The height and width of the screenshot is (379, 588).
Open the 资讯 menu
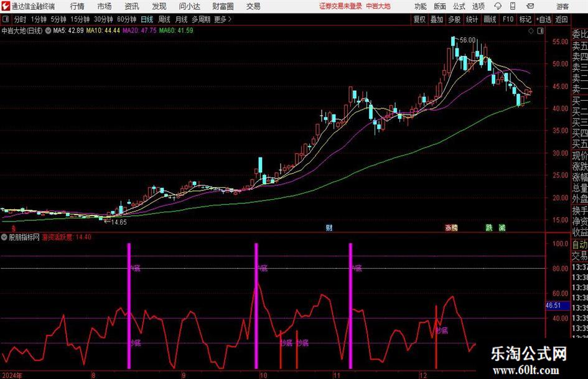132,6
